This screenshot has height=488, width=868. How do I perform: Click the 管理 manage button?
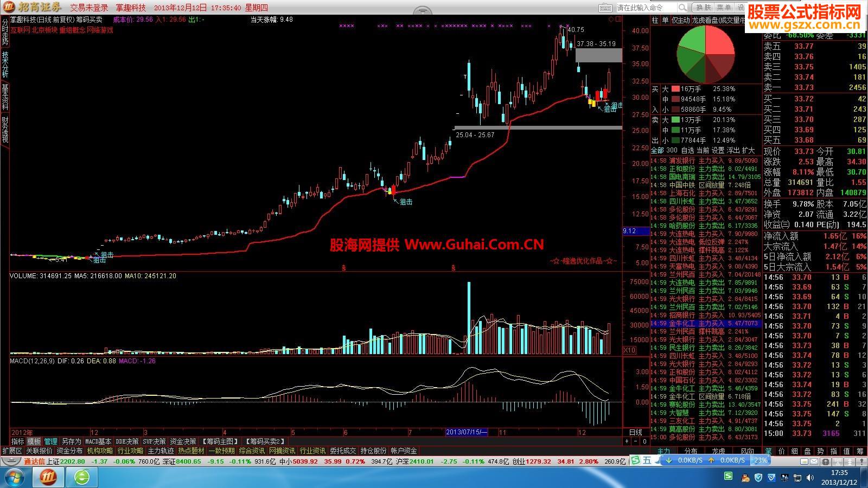[51, 441]
